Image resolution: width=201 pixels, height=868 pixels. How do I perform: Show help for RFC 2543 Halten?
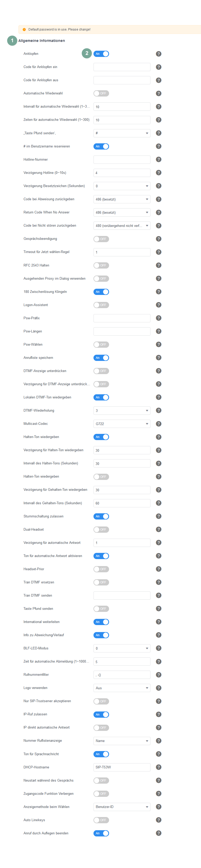click(159, 265)
